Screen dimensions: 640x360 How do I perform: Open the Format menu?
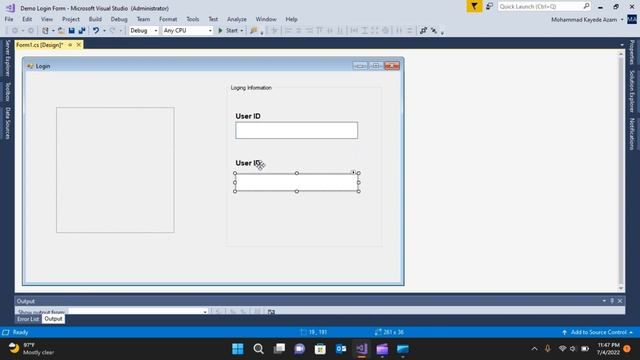[x=168, y=19]
